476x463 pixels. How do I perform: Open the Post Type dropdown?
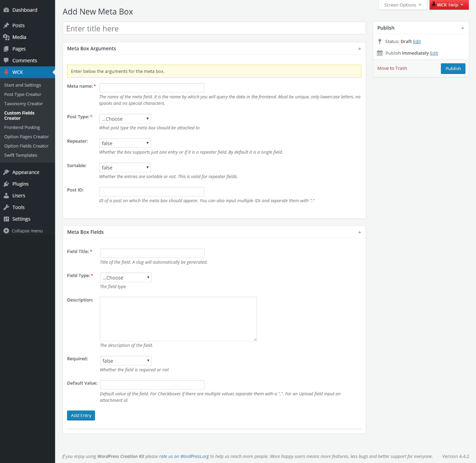point(125,119)
